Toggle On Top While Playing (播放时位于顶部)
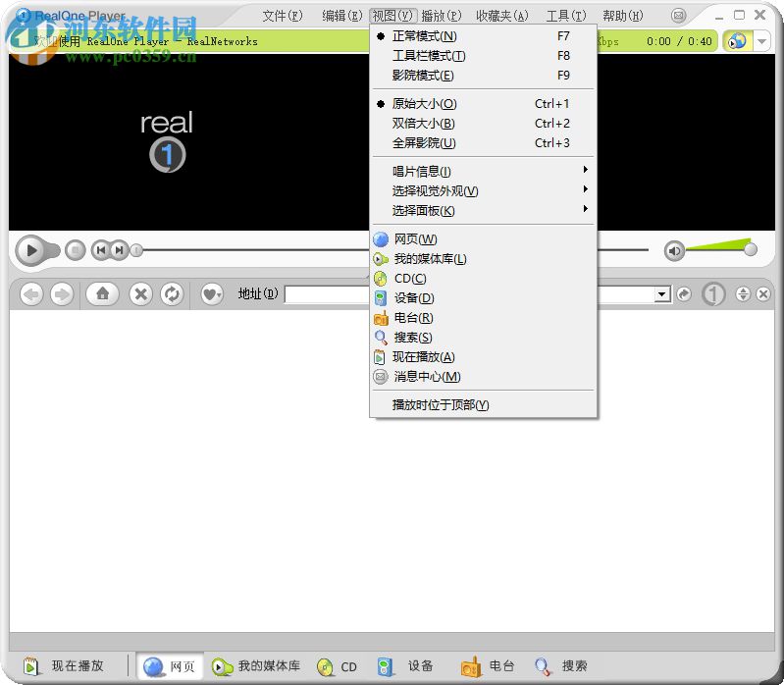This screenshot has width=784, height=685. [484, 404]
